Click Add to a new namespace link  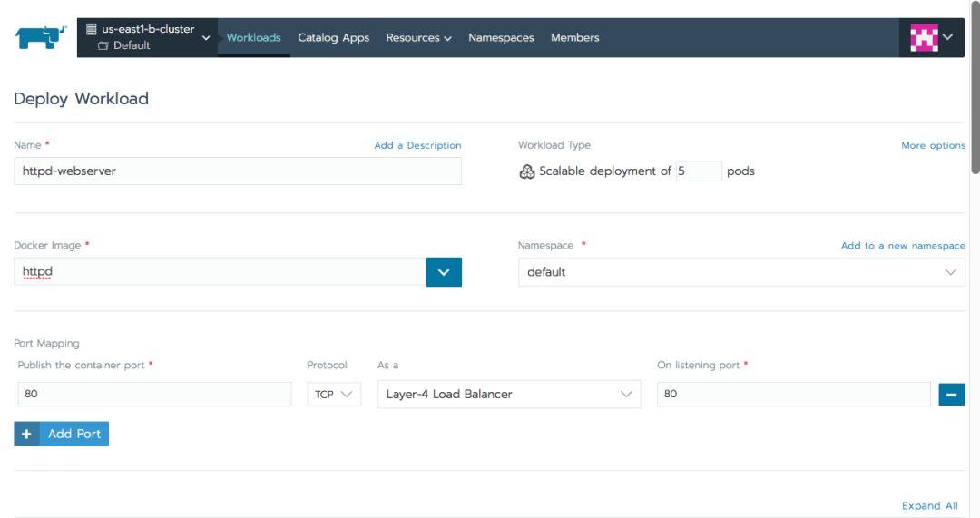tap(903, 246)
